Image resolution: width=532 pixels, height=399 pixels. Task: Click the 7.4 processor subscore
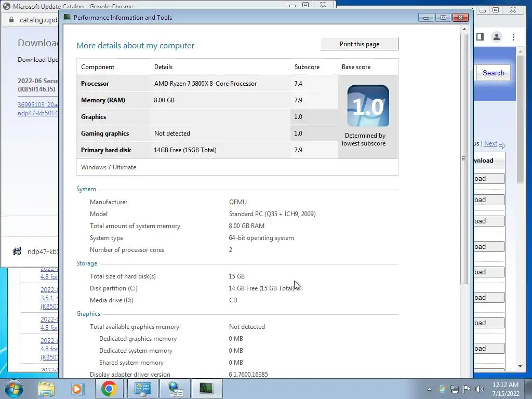click(x=298, y=84)
